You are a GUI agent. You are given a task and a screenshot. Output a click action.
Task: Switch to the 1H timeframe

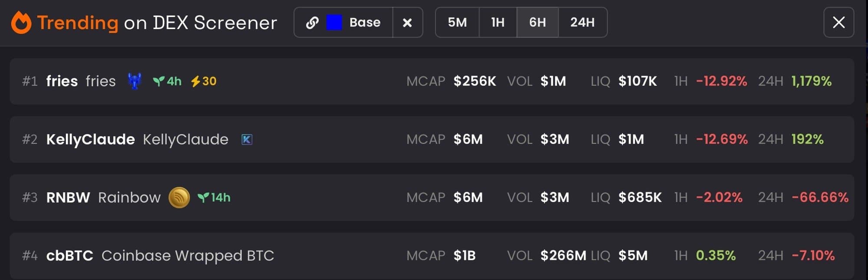pos(497,23)
